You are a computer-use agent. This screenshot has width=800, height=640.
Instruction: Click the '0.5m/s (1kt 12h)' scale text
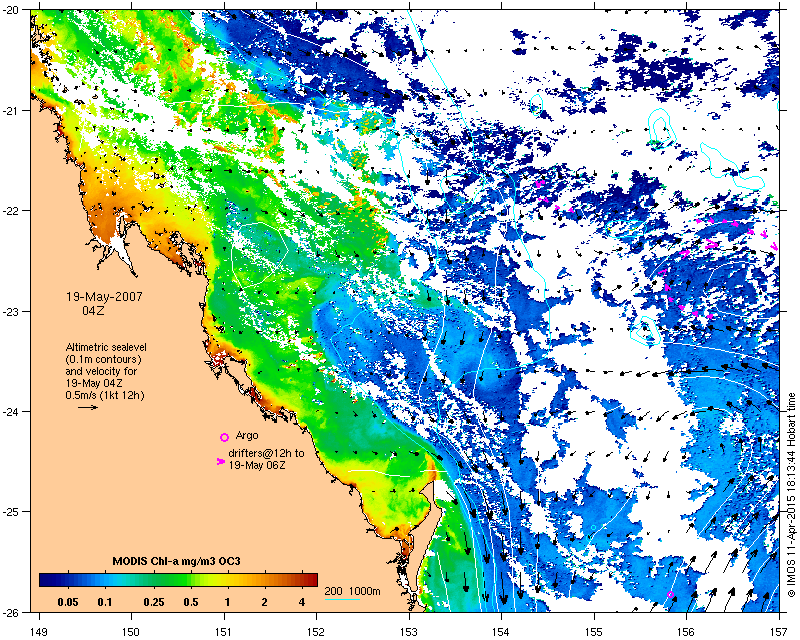tap(105, 395)
